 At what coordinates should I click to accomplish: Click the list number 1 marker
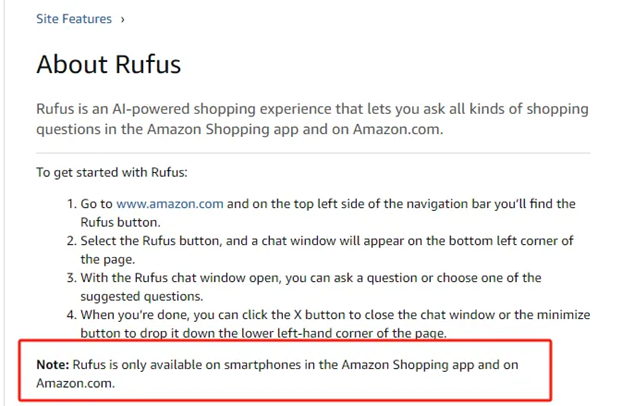(x=72, y=203)
